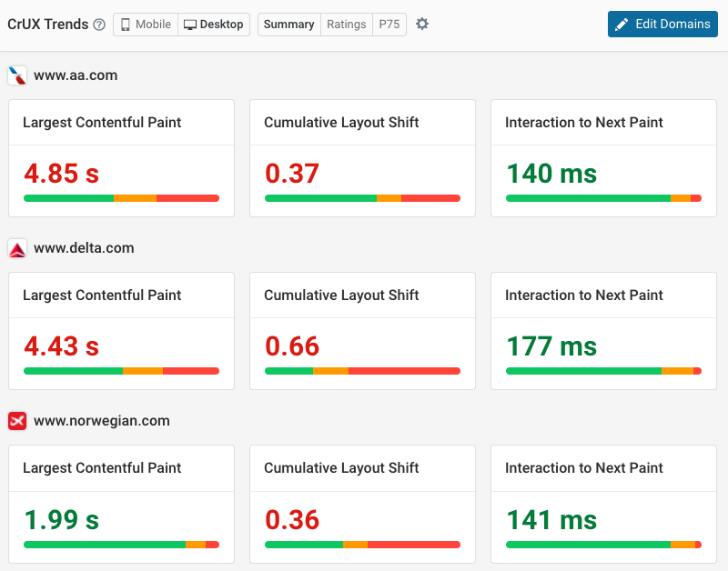Click rating distribution bar under 4.85 s
Image resolution: width=728 pixels, height=571 pixels.
121,198
